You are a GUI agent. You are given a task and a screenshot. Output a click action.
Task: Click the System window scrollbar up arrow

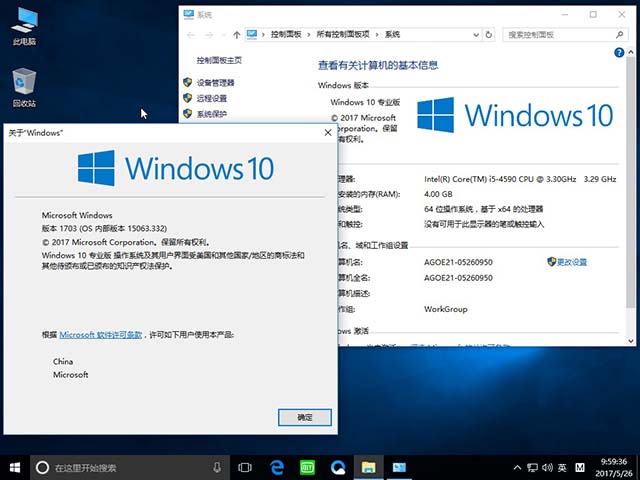click(631, 52)
